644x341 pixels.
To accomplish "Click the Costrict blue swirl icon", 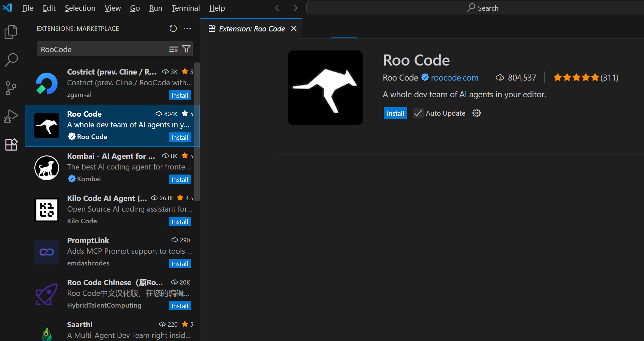I will [47, 84].
